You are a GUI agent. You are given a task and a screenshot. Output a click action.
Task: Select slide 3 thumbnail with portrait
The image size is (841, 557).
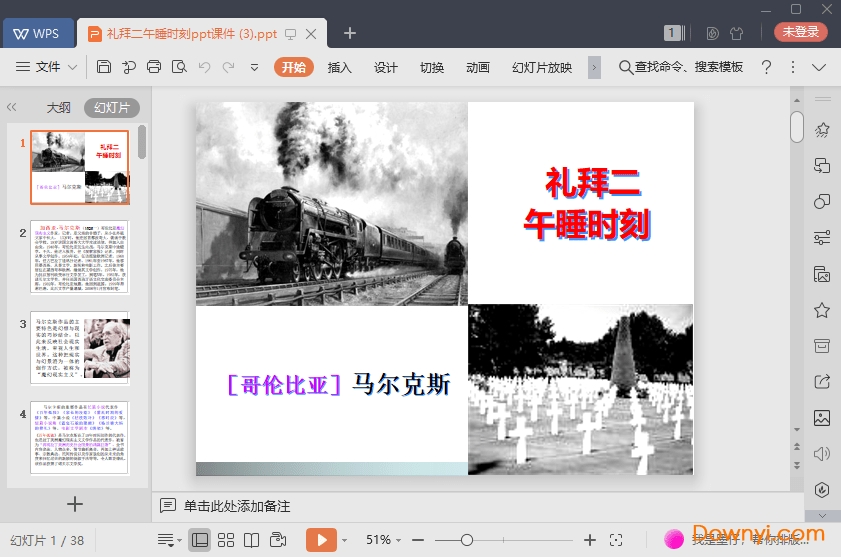(80, 348)
